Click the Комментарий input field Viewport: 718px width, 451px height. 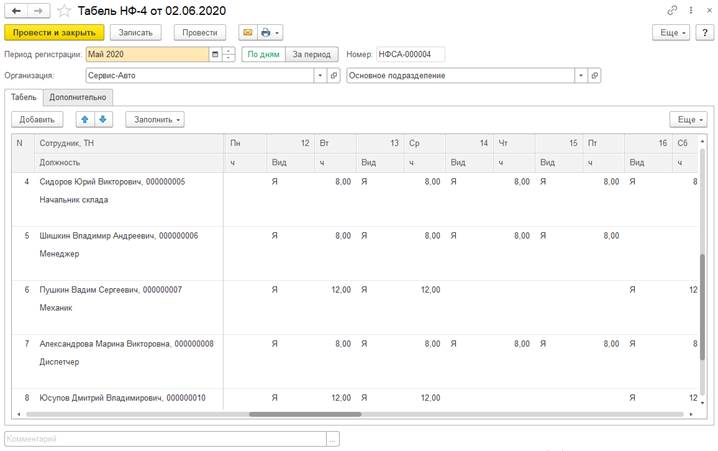165,438
